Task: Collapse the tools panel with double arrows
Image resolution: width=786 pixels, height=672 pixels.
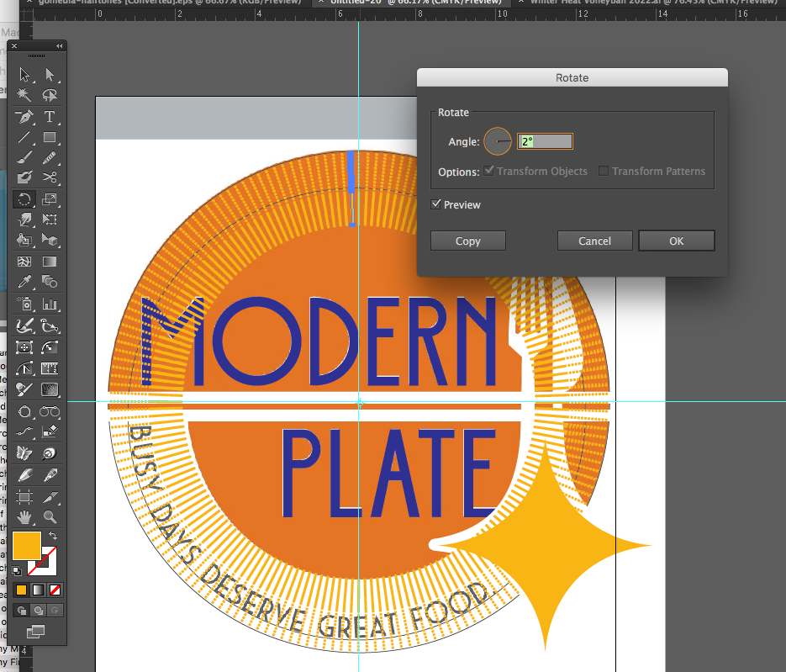Action: (59, 45)
